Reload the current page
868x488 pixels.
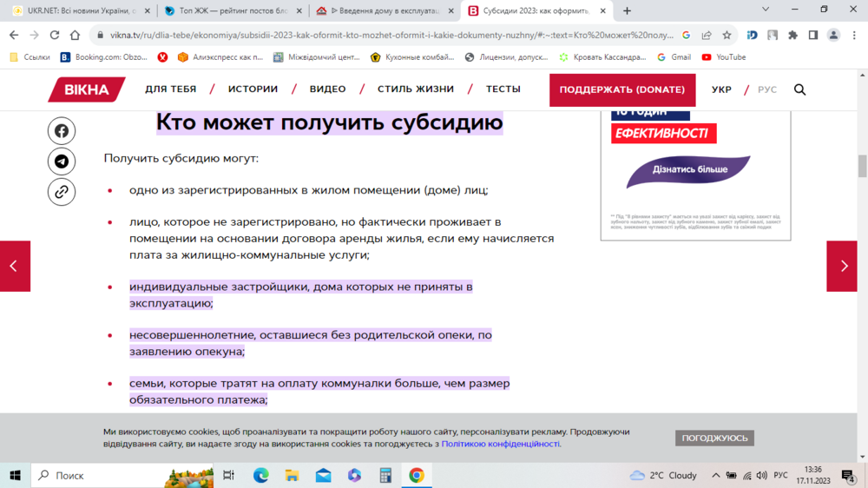[x=54, y=35]
